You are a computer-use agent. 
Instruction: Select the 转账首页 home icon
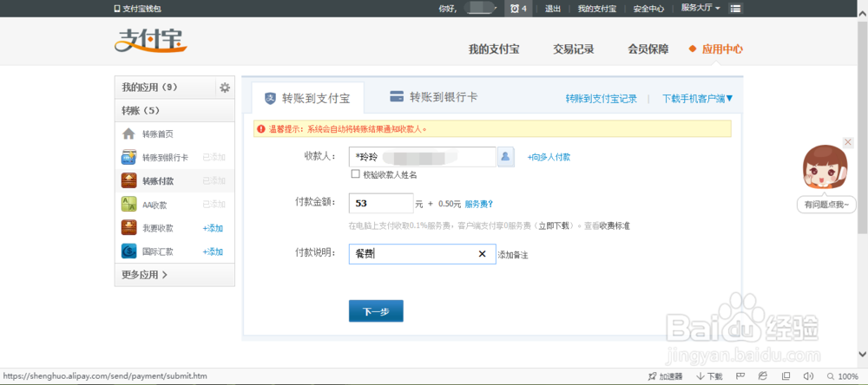(x=128, y=134)
